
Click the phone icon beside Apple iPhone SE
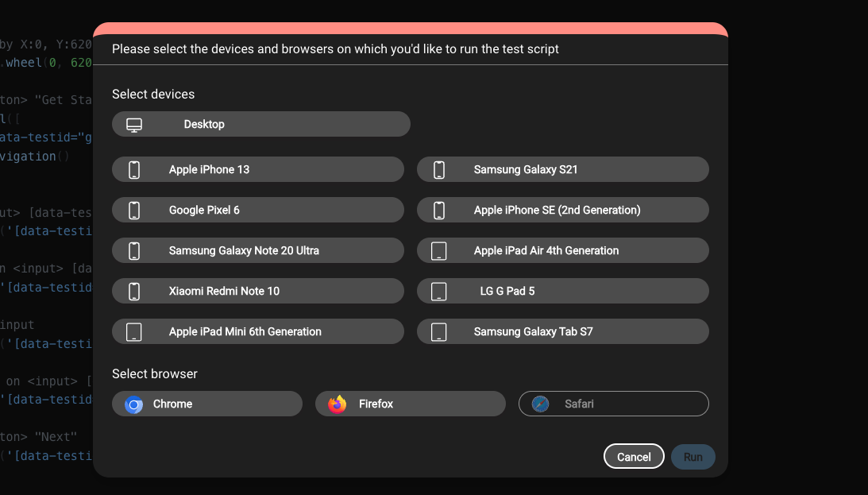[439, 211]
